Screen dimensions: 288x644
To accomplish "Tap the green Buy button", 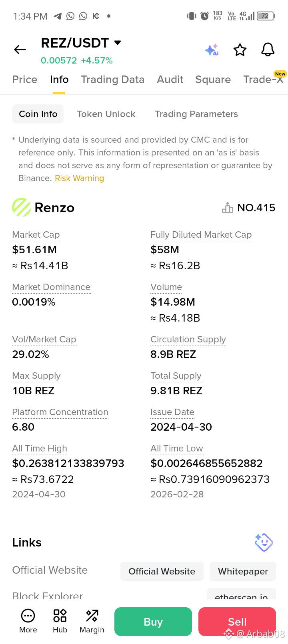I will pyautogui.click(x=153, y=622).
